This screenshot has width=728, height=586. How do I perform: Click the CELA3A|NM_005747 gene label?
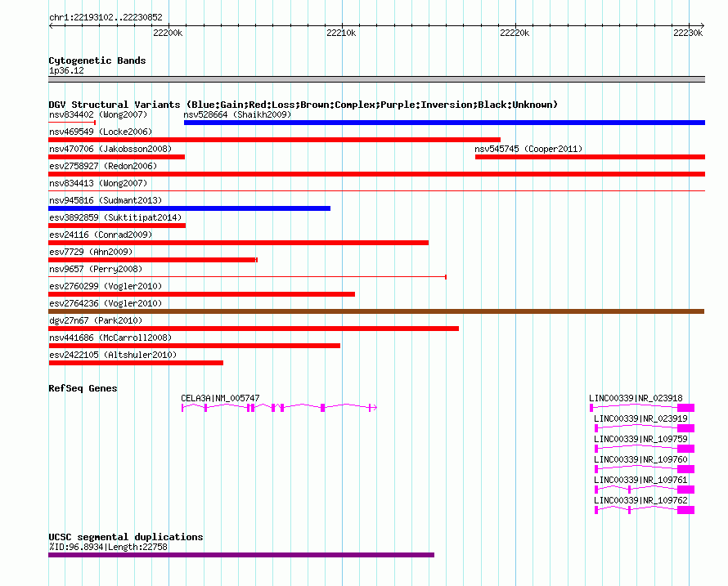[x=220, y=398]
